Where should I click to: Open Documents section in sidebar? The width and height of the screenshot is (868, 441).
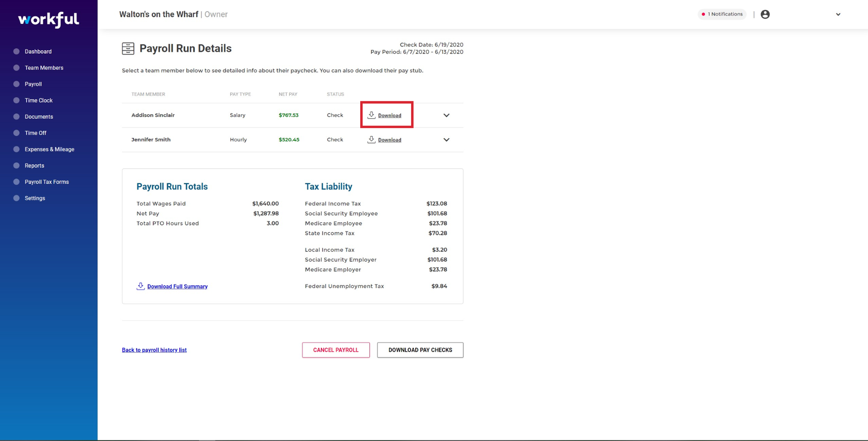pos(39,117)
